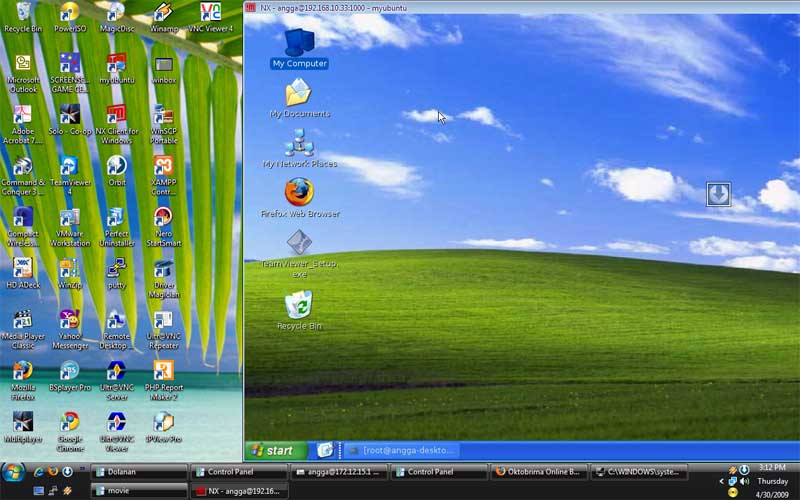This screenshot has width=800, height=500.
Task: Open Microsoft Outlook desktop icon
Action: coord(23,73)
